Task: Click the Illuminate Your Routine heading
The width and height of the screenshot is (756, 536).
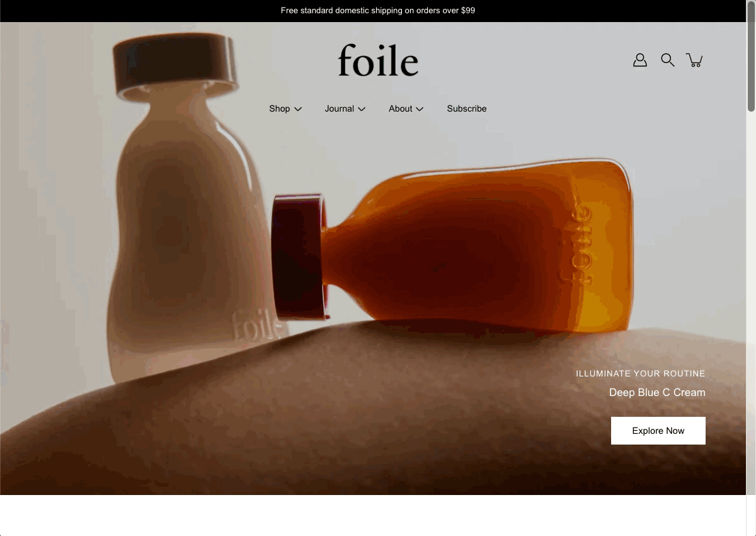Action: 641,373
